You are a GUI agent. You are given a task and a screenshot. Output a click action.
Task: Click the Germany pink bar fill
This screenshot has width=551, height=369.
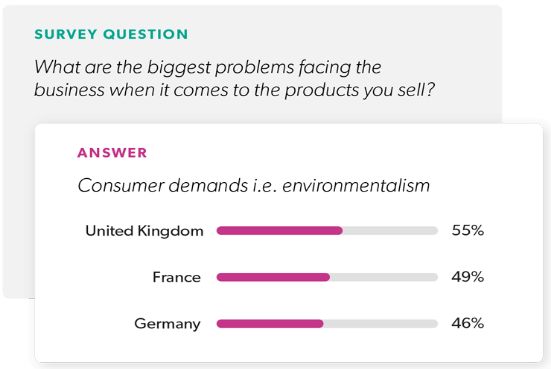tap(270, 324)
